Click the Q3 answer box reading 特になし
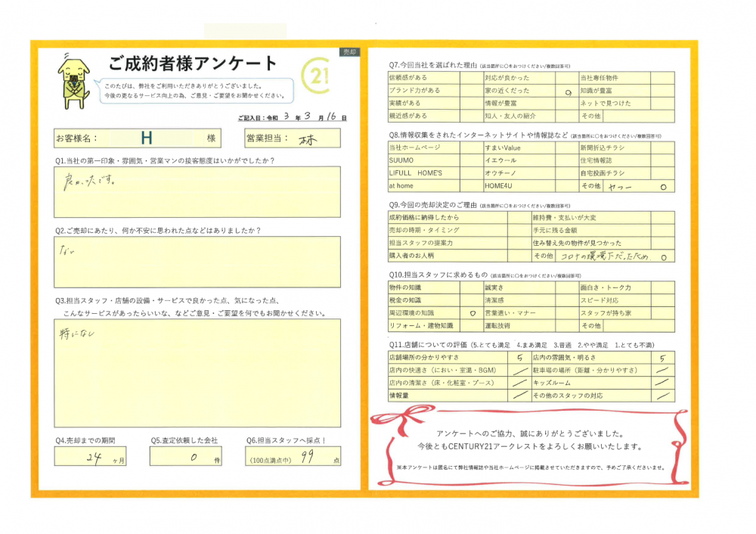 pos(197,372)
